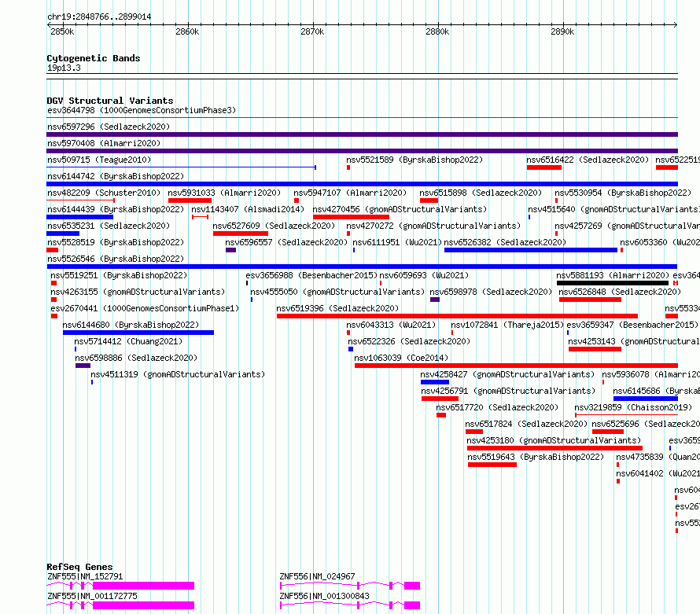Click the 2880k ruler position
Screen dimensions: 700x614
coord(437,32)
